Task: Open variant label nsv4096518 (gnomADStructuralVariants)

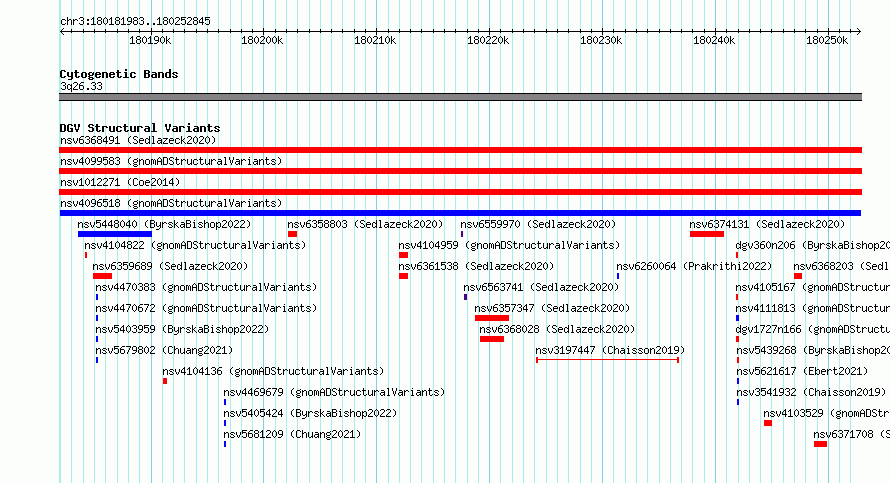Action: (x=171, y=203)
